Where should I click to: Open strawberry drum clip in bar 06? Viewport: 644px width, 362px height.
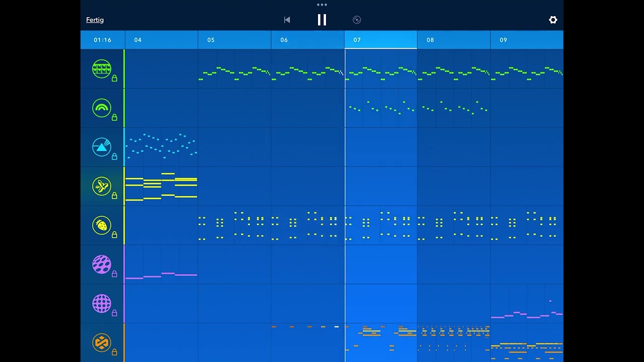pos(307,225)
